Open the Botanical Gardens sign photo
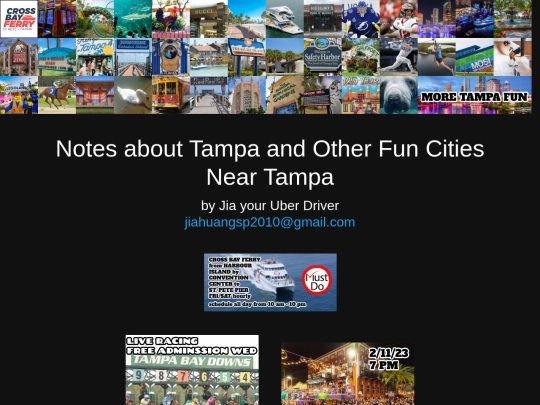The height and width of the screenshot is (405, 540). [x=285, y=95]
